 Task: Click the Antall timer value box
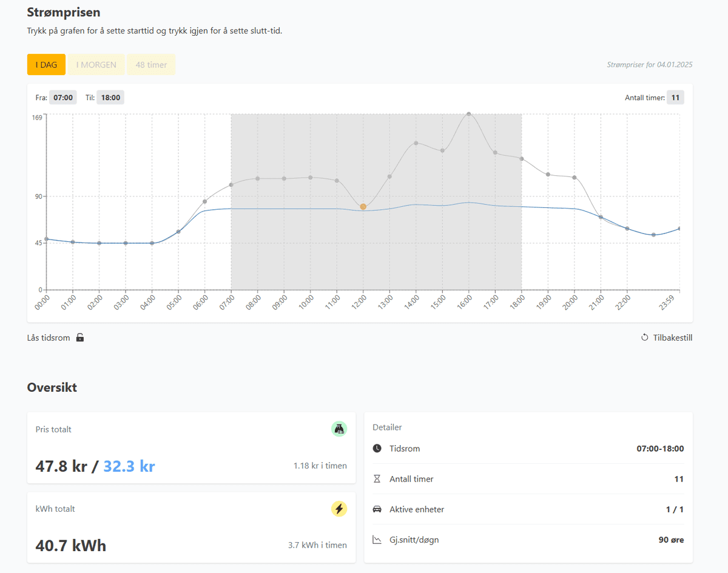[675, 98]
